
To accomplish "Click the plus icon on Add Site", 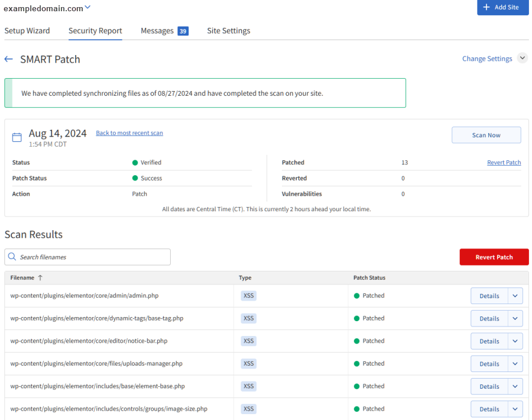I will coord(486,7).
